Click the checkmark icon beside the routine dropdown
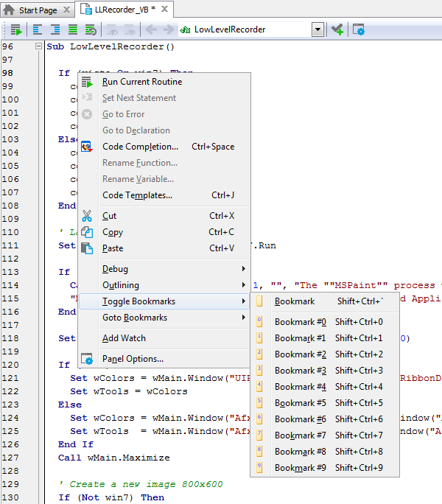442x504 pixels. click(x=337, y=29)
